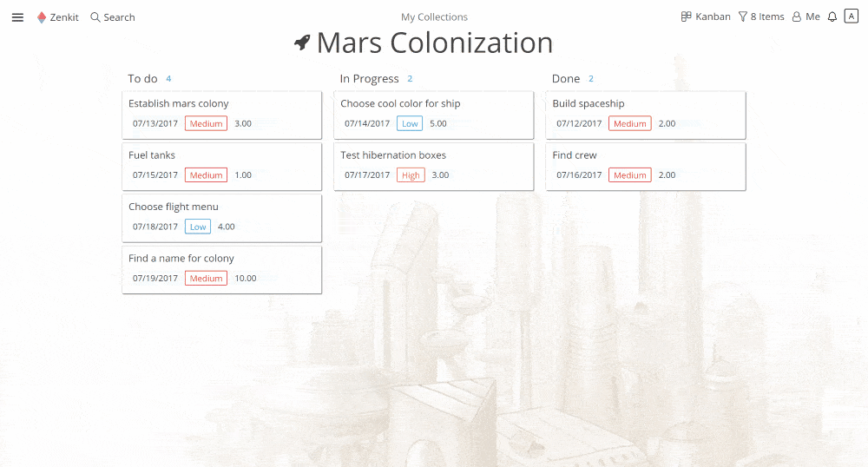Open notifications bell
This screenshot has width=868, height=467.
pos(832,16)
